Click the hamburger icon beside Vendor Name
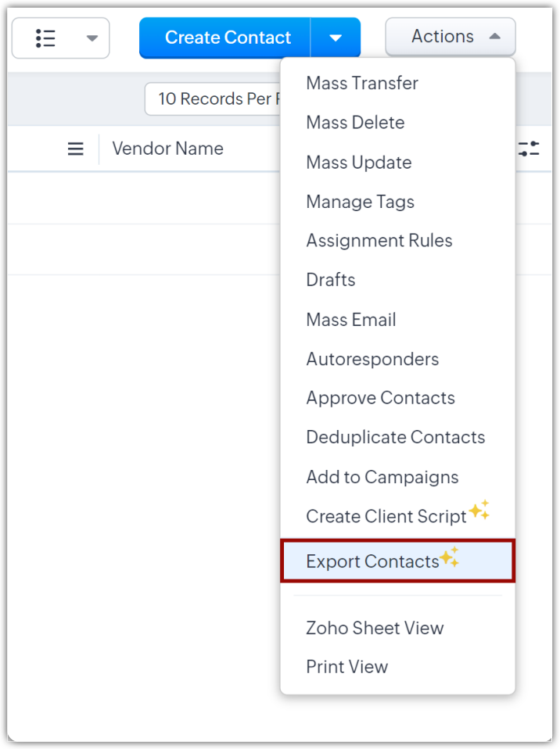The height and width of the screenshot is (749, 560). [76, 149]
